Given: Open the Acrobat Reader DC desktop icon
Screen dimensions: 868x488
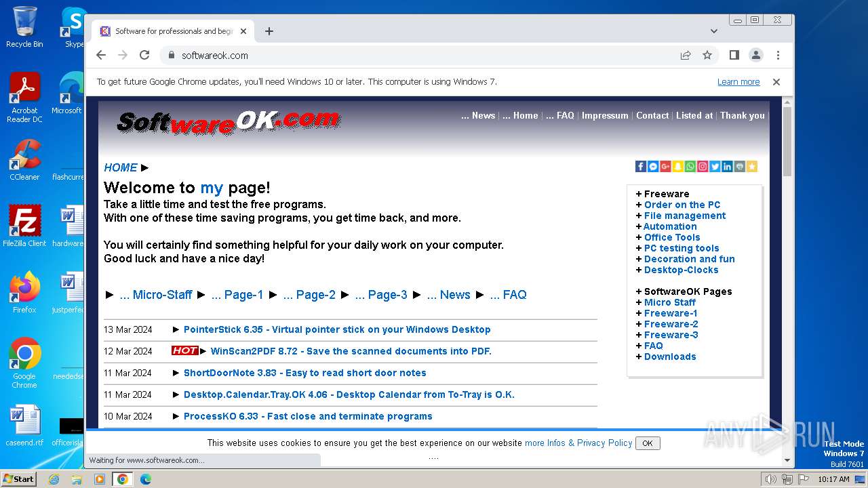Looking at the screenshot, I should pos(24,98).
